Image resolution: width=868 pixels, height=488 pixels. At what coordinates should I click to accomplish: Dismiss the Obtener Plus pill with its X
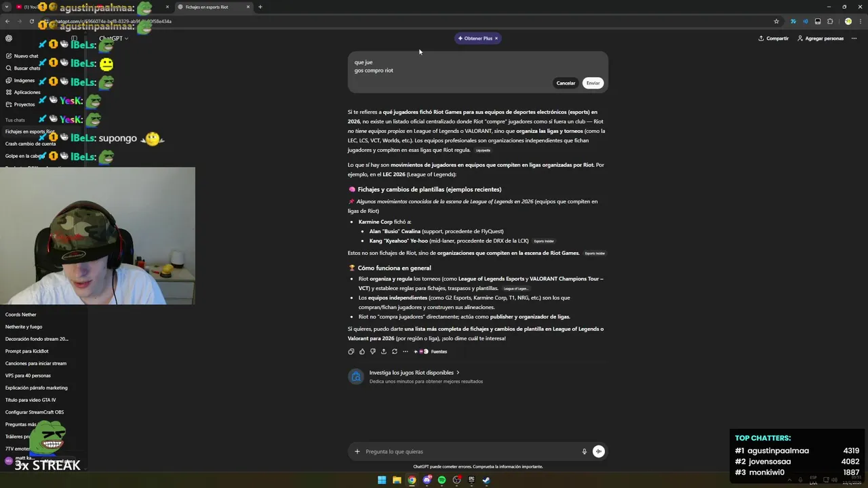click(x=496, y=39)
